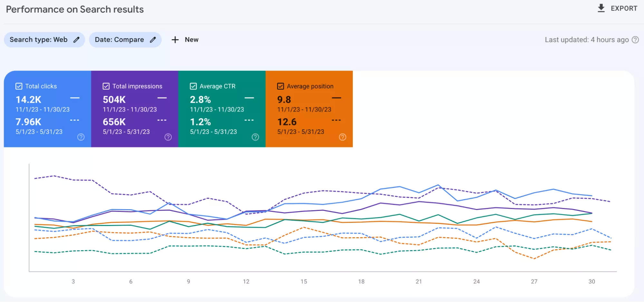The image size is (644, 302).
Task: Open help icon on Average CTR card
Action: tap(255, 137)
